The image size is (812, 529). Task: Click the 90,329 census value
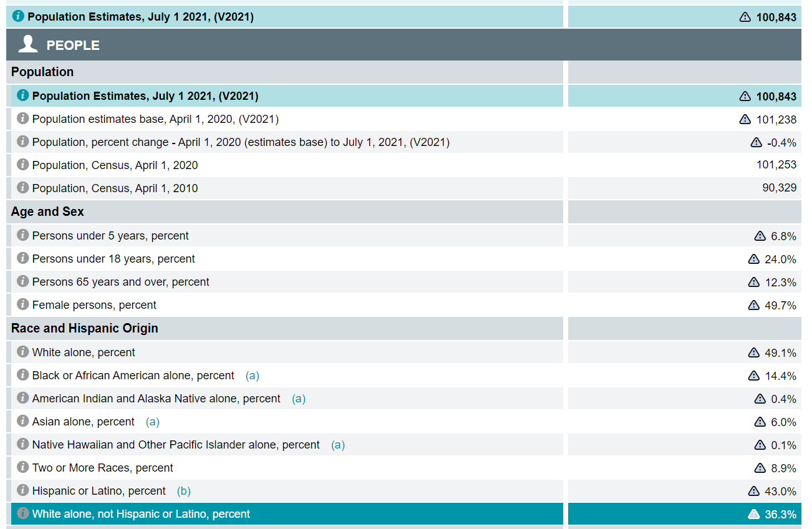click(780, 188)
